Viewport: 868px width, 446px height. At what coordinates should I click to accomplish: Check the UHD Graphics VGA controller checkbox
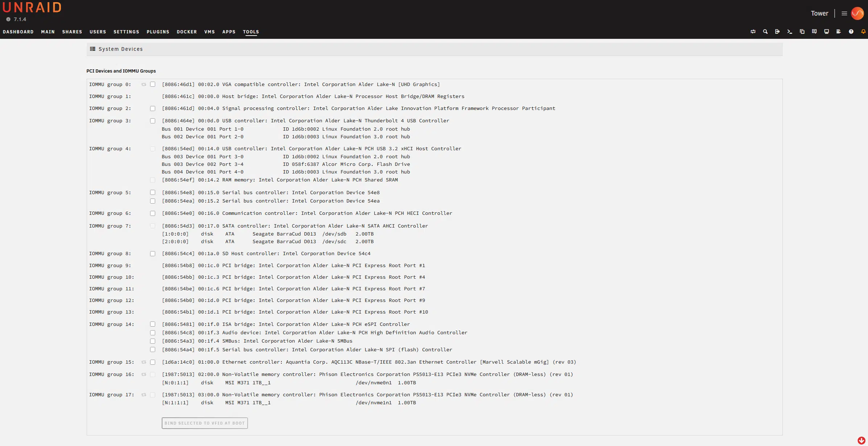[x=153, y=84]
